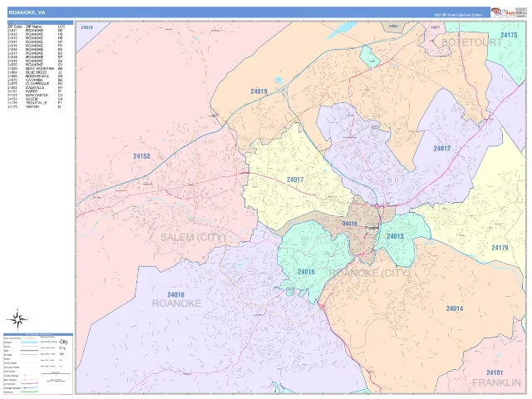The image size is (532, 399).
Task: Click the 24016 ZIP code label
Action: click(349, 224)
